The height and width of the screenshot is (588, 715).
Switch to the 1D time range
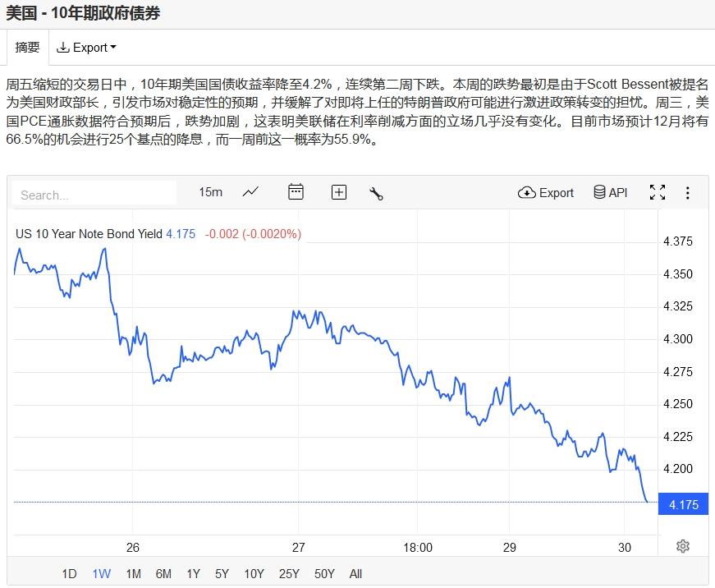coord(69,574)
